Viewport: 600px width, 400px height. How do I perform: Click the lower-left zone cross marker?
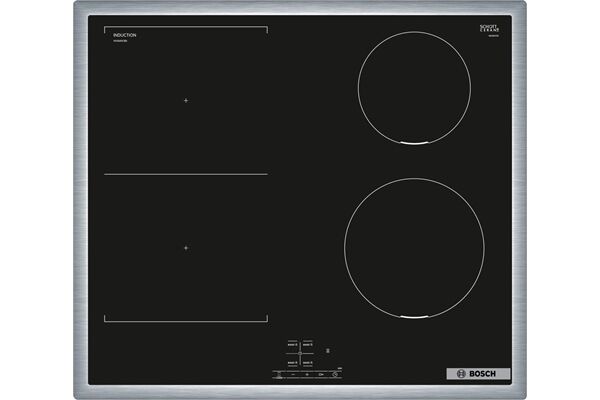coord(186,247)
